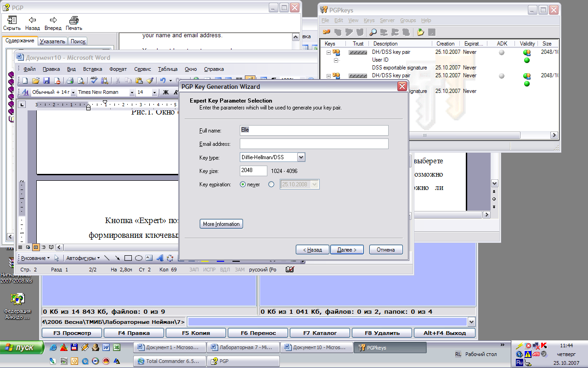Toggle ИСПР track changes in status bar
The image size is (588, 368).
209,270
